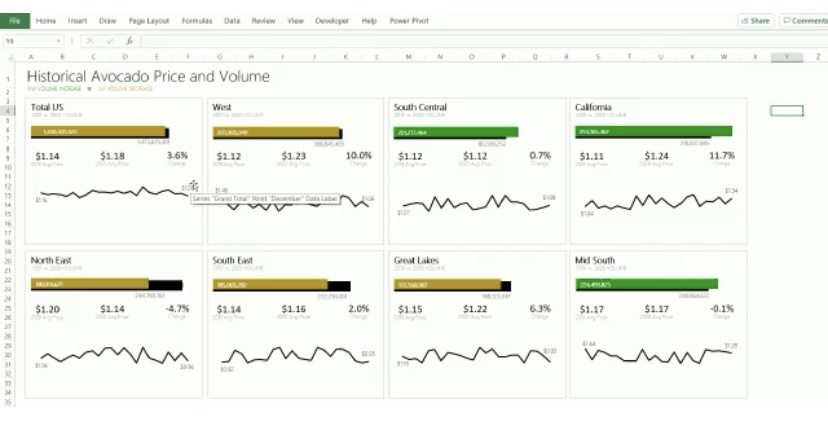The height and width of the screenshot is (422, 828).
Task: Switch to the Home ribbon tab
Action: (x=46, y=21)
